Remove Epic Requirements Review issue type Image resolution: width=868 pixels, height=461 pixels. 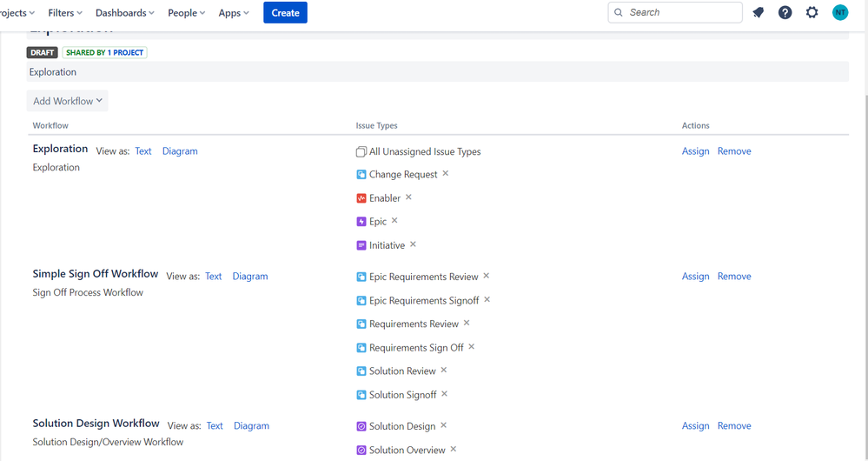pos(487,277)
